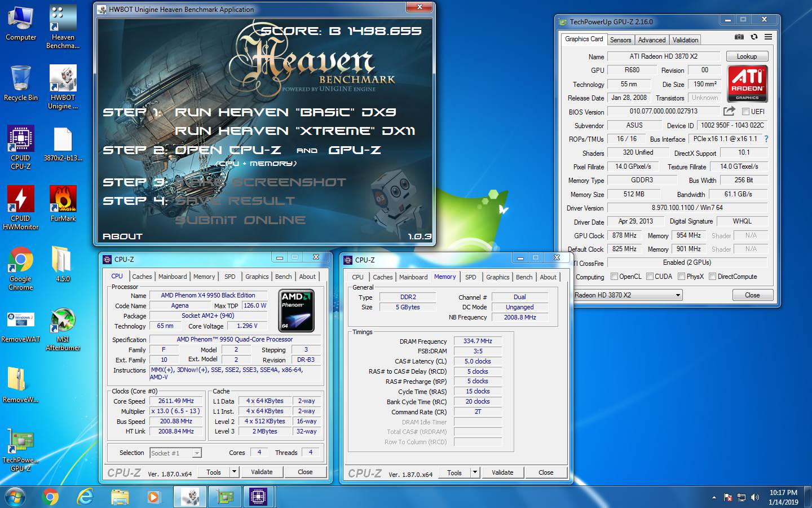Image resolution: width=812 pixels, height=508 pixels.
Task: Open Caches tab in the CPU-Z processor window
Action: click(142, 277)
